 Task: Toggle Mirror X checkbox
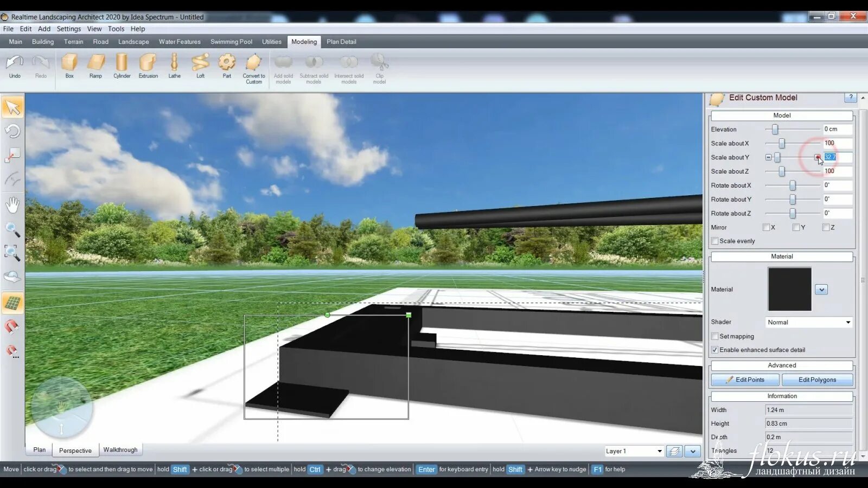tap(766, 227)
